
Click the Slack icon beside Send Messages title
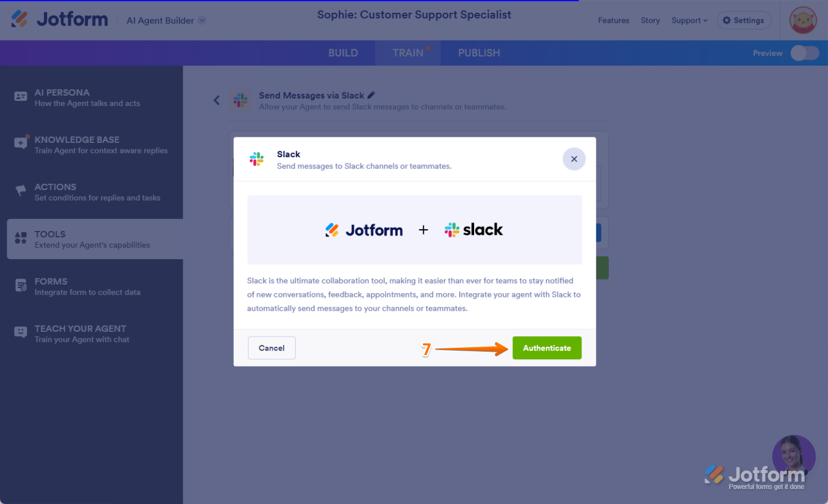(240, 100)
